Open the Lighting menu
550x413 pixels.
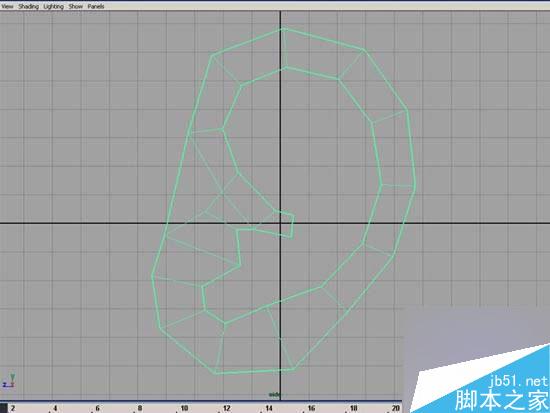pyautogui.click(x=53, y=6)
